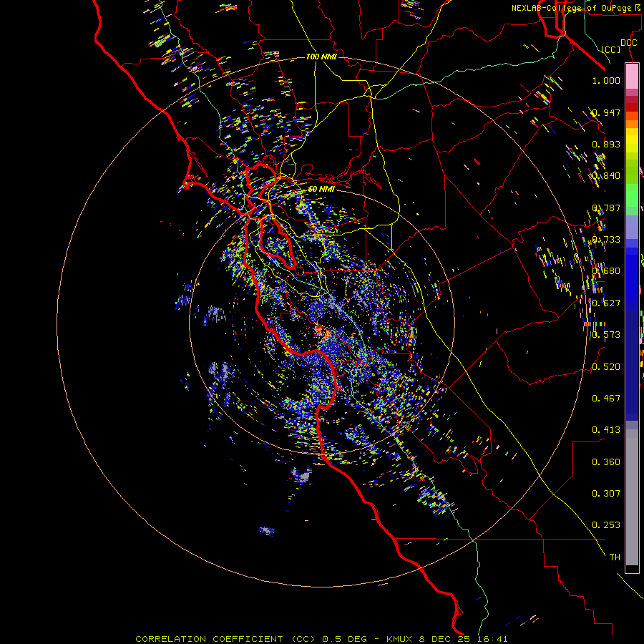
Task: Click the 0.840 scale value
Action: click(606, 176)
